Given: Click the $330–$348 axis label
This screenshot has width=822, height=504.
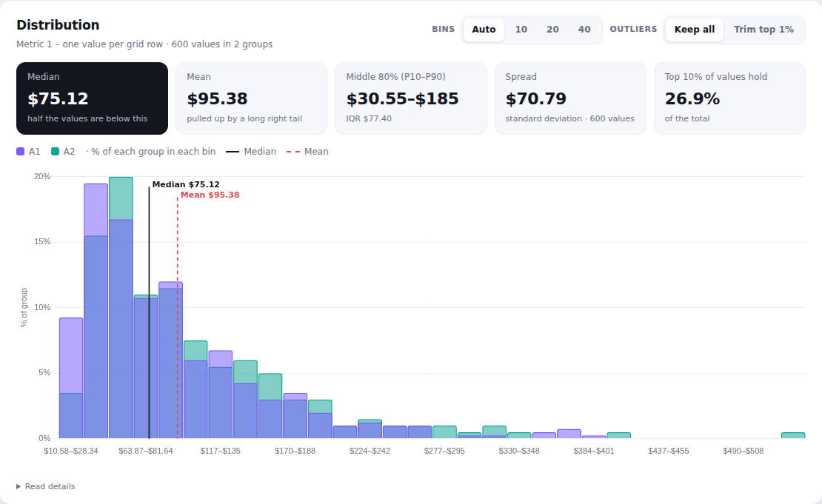Looking at the screenshot, I should 519,451.
